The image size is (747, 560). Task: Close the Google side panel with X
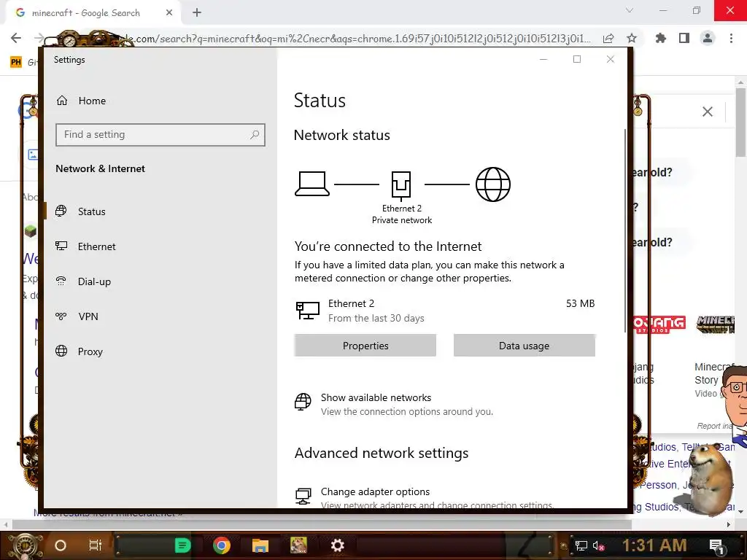pos(708,112)
